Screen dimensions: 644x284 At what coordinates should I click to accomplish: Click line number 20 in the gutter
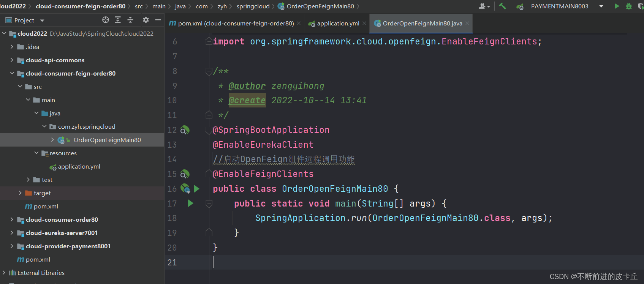[x=172, y=248]
